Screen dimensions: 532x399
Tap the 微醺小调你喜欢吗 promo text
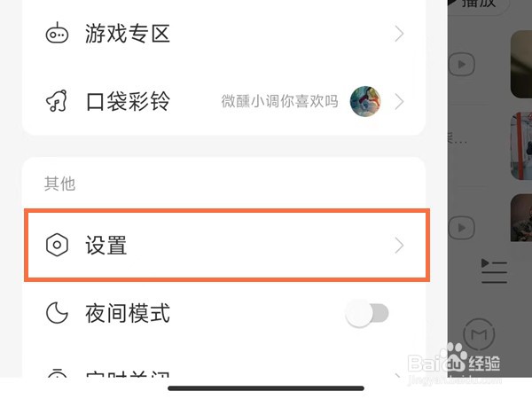[x=279, y=101]
